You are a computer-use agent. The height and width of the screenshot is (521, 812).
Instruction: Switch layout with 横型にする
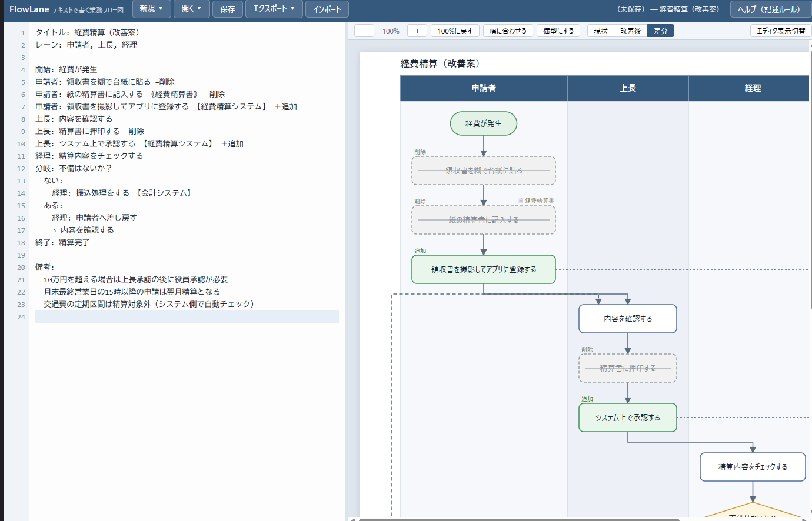coord(558,31)
